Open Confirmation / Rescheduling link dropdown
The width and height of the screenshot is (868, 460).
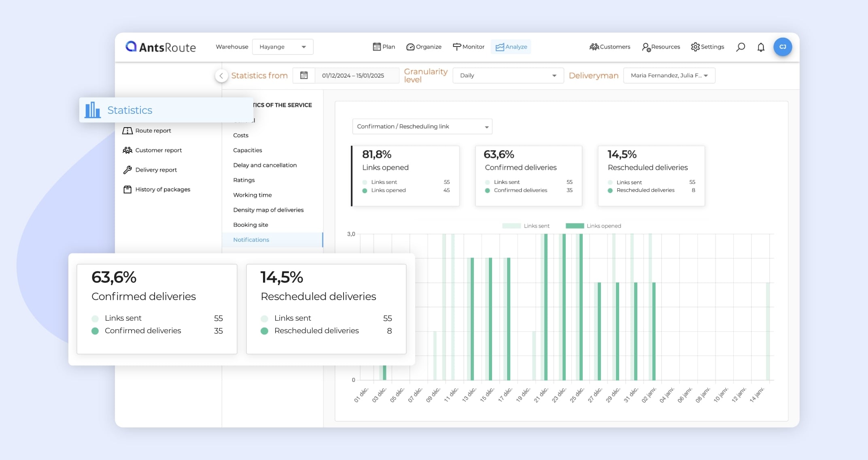click(422, 127)
